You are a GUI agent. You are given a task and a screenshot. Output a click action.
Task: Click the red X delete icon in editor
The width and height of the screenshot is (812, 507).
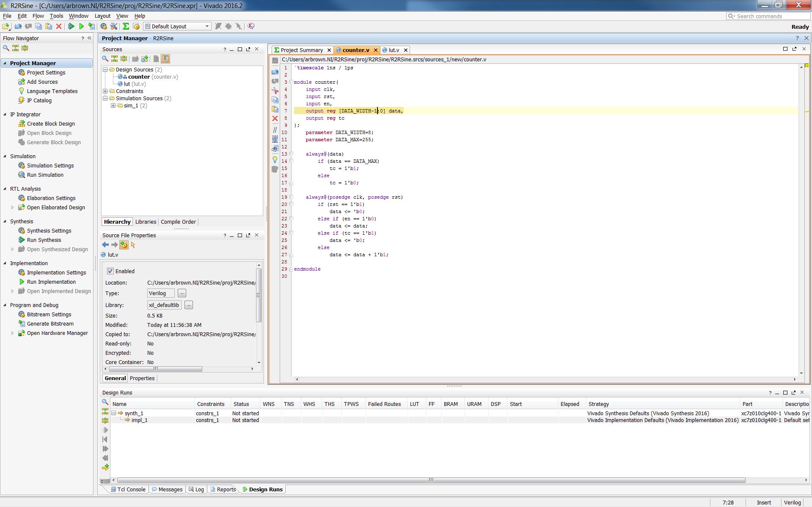tap(275, 118)
